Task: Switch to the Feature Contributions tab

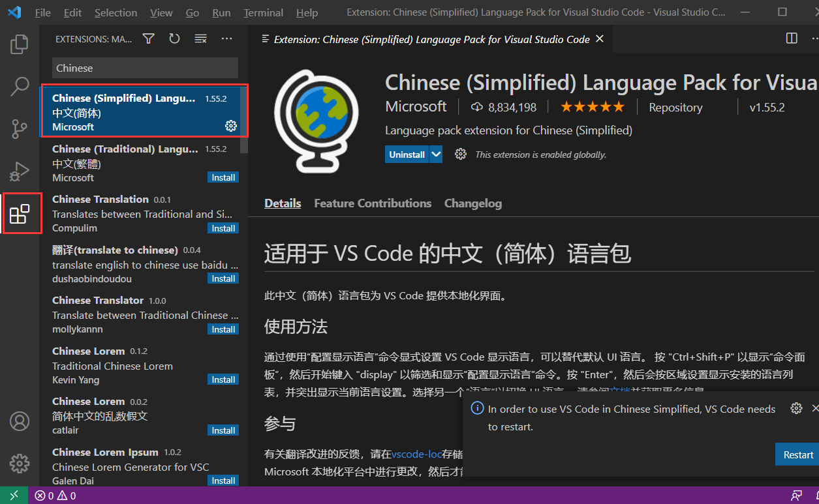Action: pos(373,203)
